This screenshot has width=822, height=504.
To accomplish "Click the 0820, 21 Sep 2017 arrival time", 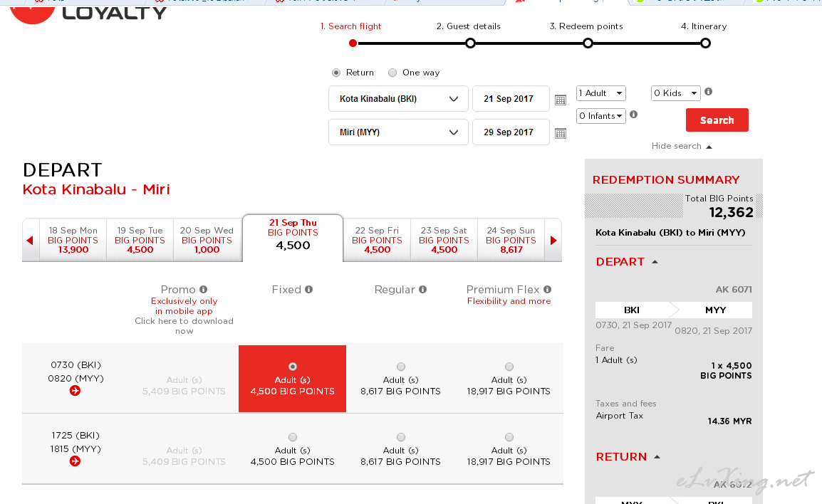I will [x=714, y=330].
